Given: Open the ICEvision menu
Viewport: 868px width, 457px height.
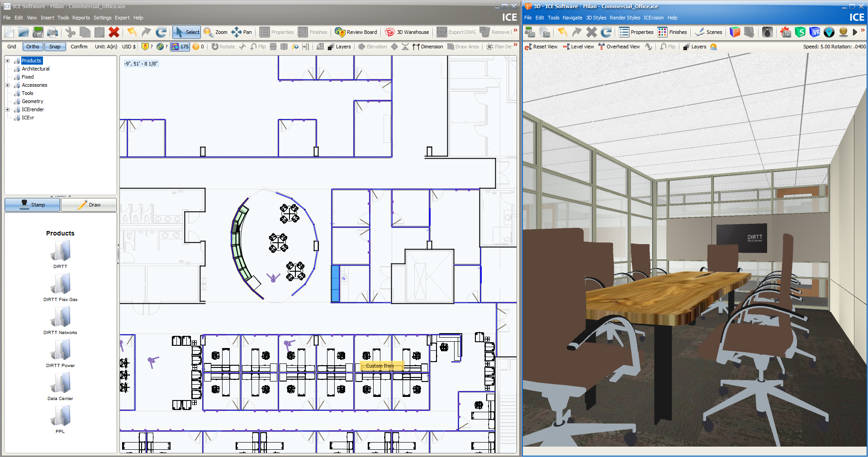Looking at the screenshot, I should [x=654, y=18].
